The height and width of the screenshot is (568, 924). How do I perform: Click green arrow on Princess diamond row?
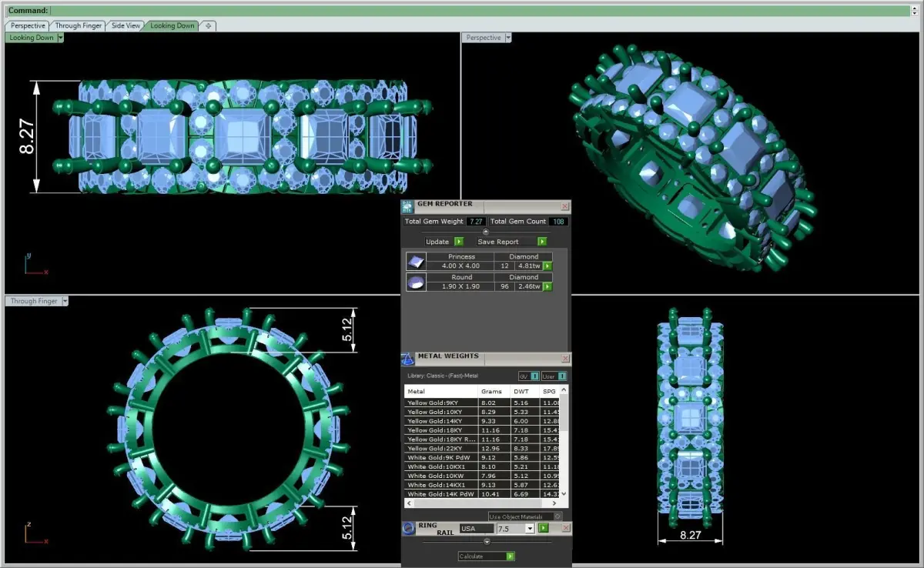click(x=547, y=266)
